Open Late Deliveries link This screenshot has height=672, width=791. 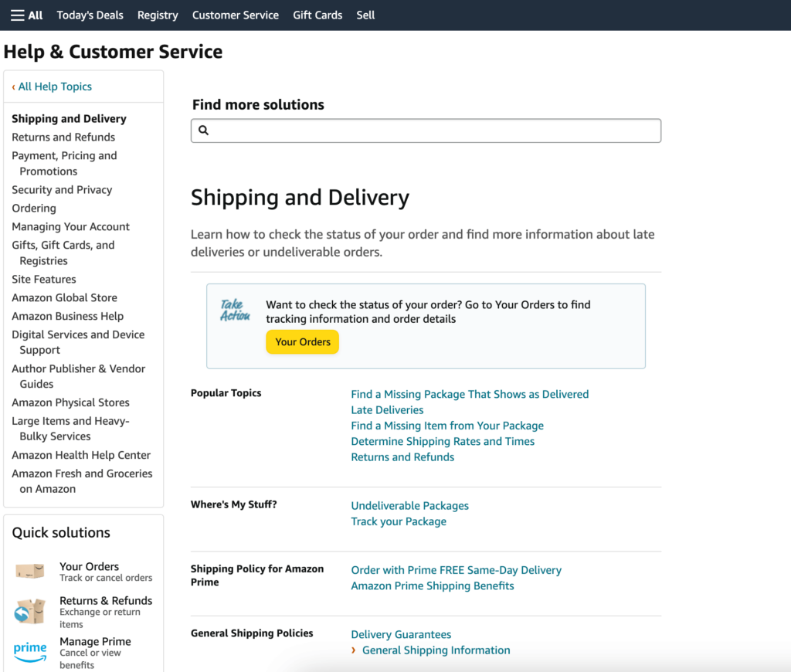coord(387,409)
